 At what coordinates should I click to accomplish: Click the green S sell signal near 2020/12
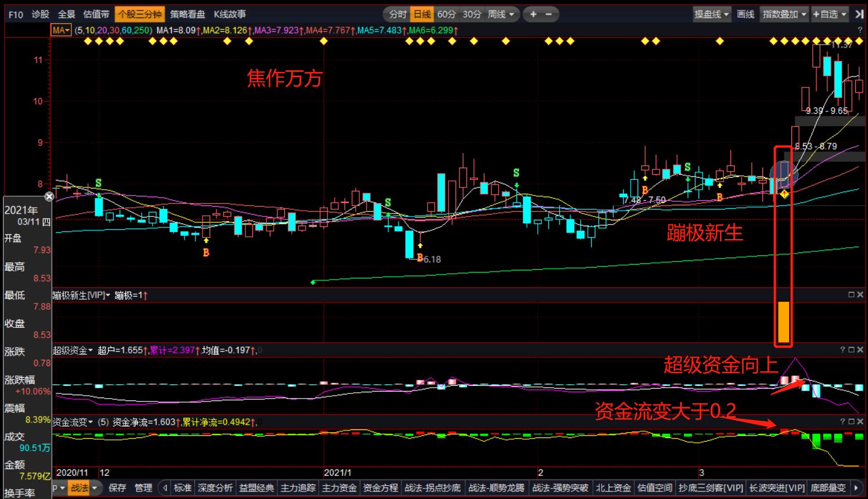coord(99,183)
